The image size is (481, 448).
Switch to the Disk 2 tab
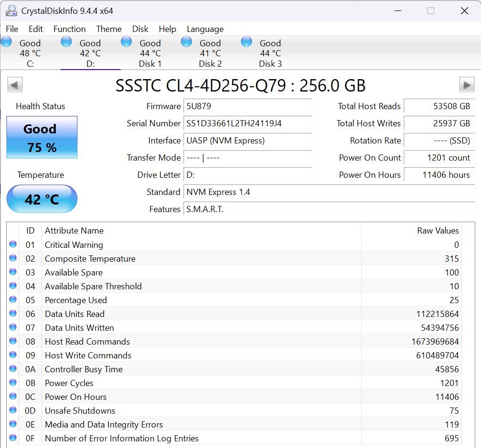[210, 53]
